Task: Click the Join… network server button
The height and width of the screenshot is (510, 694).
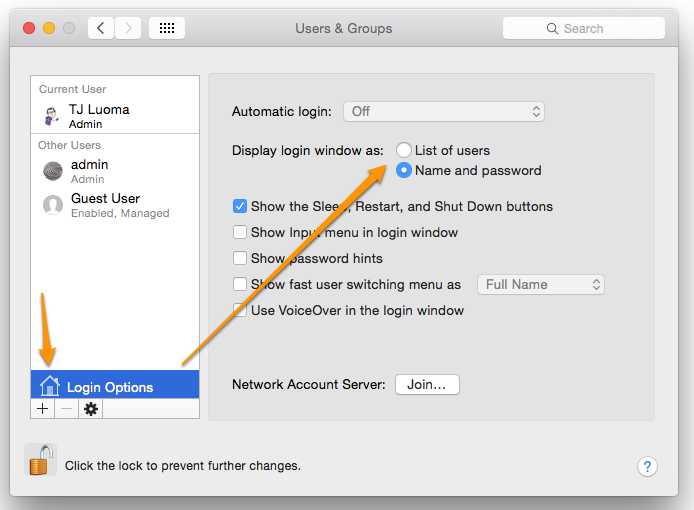Action: tap(427, 384)
